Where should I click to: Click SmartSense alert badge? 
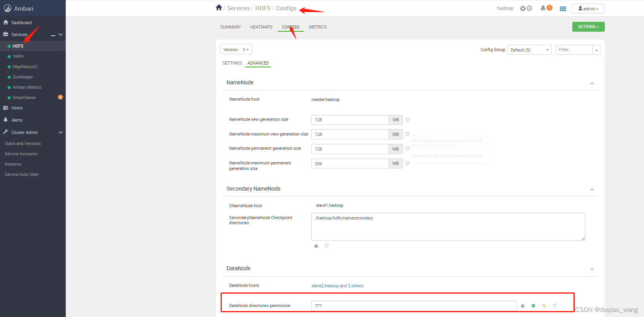[x=60, y=97]
